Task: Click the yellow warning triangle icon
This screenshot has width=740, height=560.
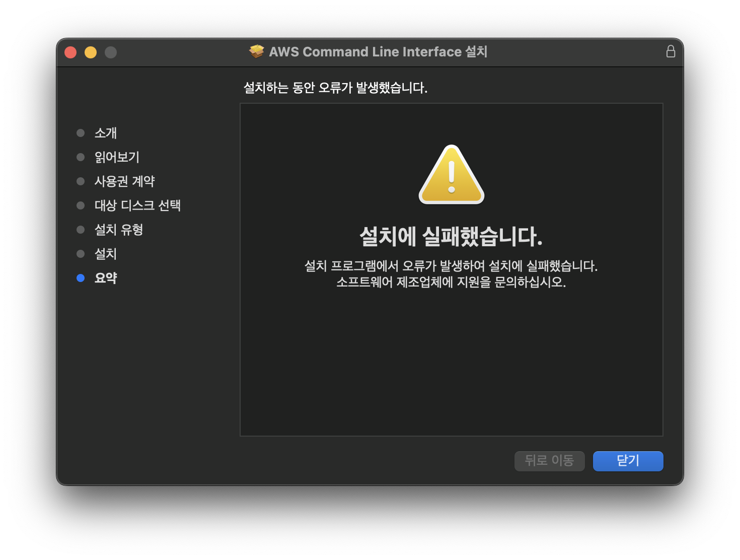Action: [452, 174]
